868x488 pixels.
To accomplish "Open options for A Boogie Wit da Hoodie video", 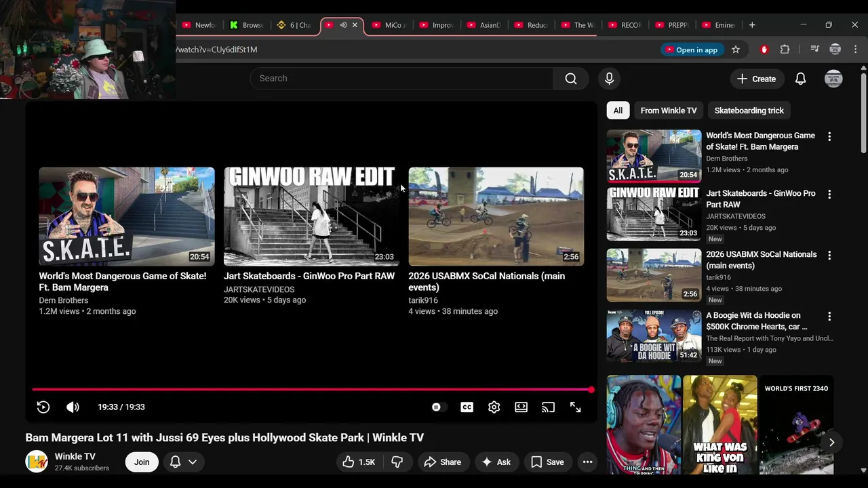I will 829,316.
